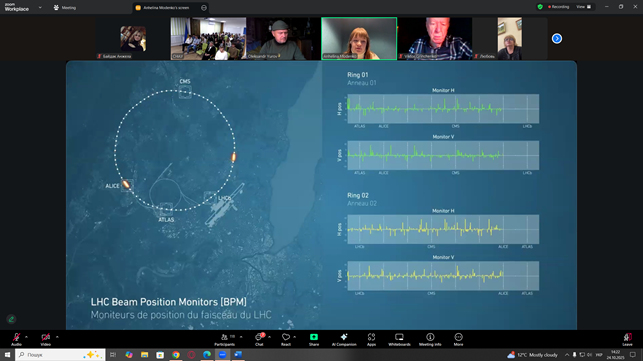Open the Windows Start menu

7,354
